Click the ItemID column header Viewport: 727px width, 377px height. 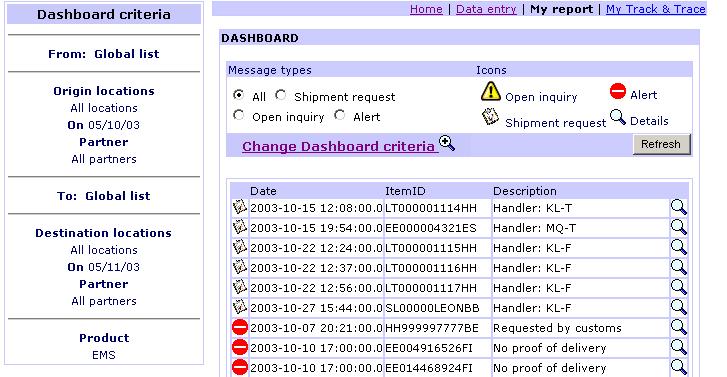tap(405, 191)
